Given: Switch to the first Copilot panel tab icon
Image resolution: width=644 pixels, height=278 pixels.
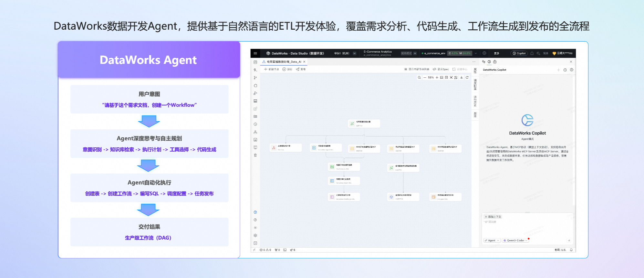Looking at the screenshot, I should click(484, 62).
